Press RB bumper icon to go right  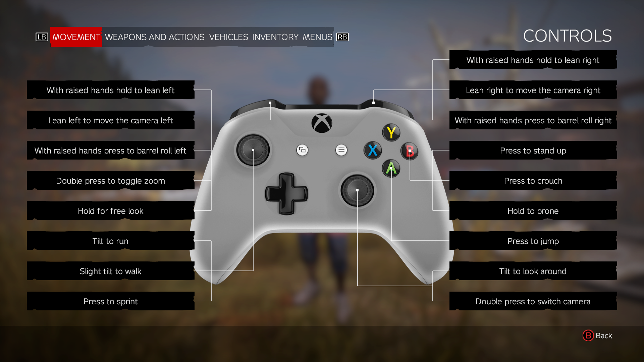pyautogui.click(x=343, y=37)
